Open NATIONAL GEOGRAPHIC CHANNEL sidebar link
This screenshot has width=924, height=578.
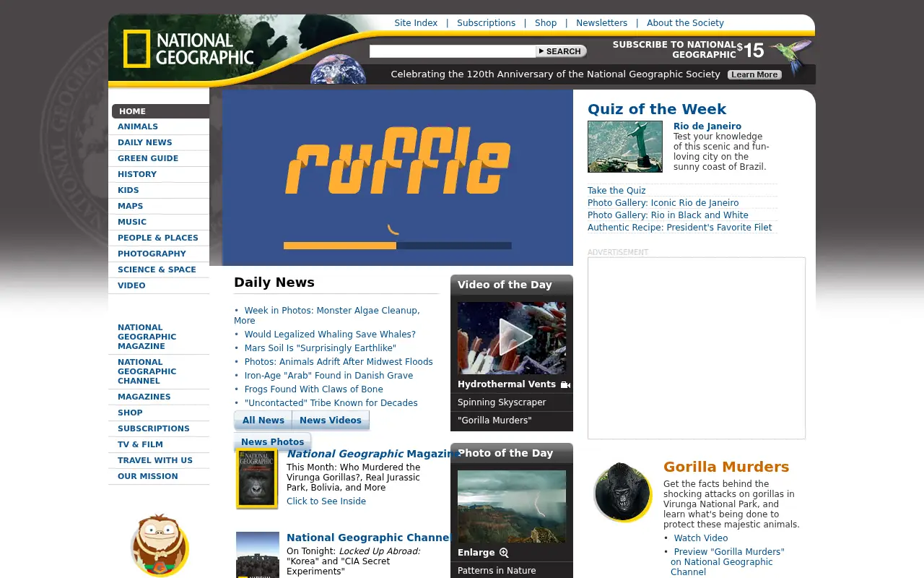click(147, 371)
